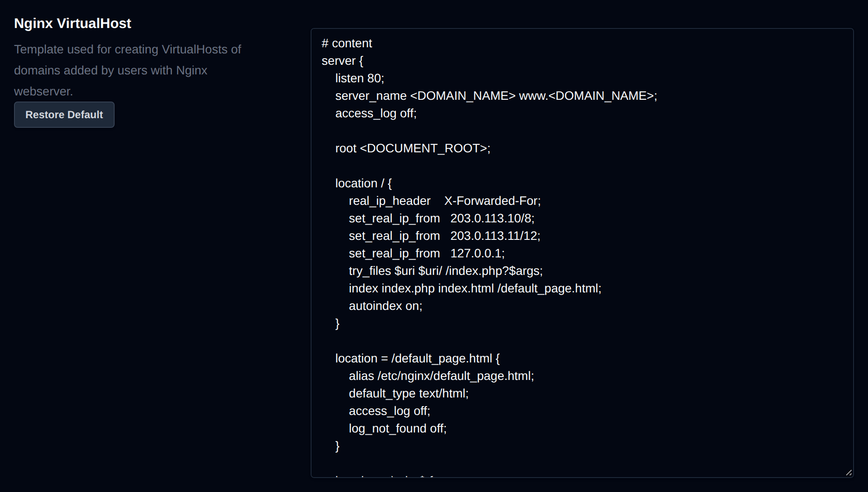Click the server_name <DOMAIN_NAME> line
Screen dimensions: 868x492
coord(496,96)
